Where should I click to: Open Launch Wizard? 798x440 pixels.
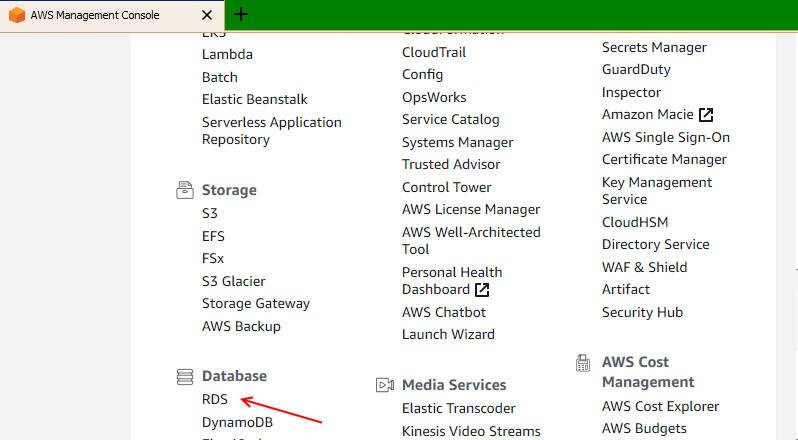[448, 335]
